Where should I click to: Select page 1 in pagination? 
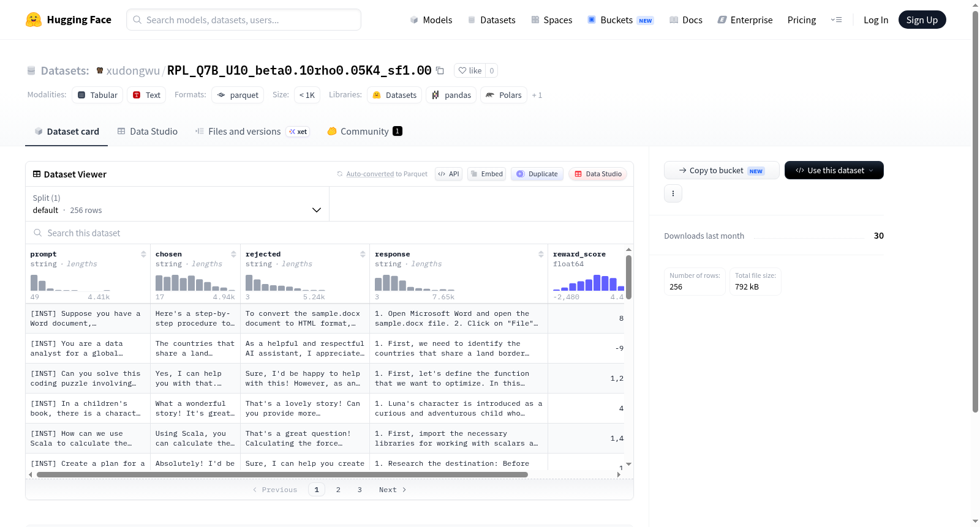(x=317, y=490)
